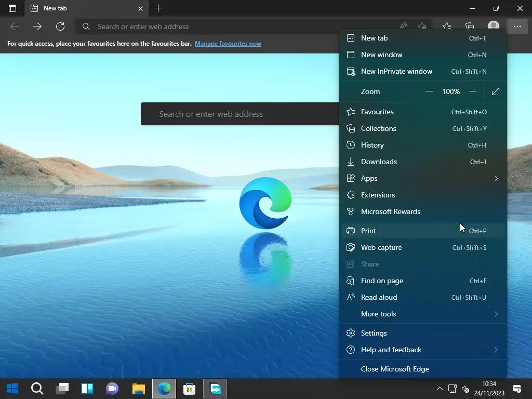Go forward with the arrow button

coord(37,26)
